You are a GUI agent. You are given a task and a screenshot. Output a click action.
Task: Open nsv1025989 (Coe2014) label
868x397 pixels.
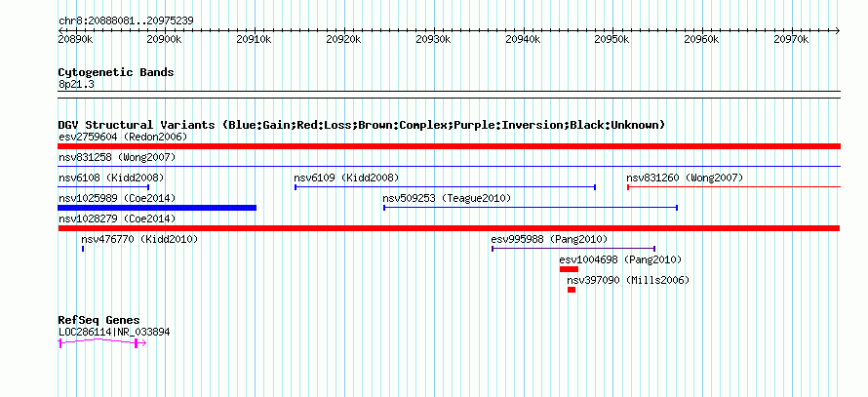tap(117, 198)
